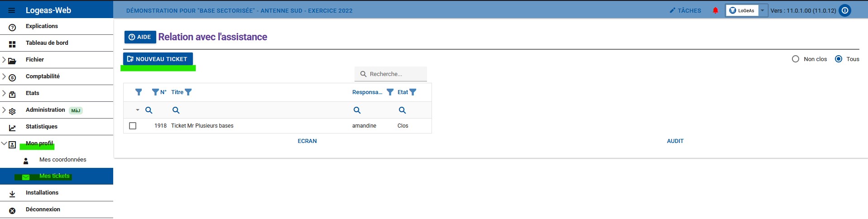This screenshot has width=868, height=219.
Task: Click the red notification bell icon
Action: [x=715, y=10]
